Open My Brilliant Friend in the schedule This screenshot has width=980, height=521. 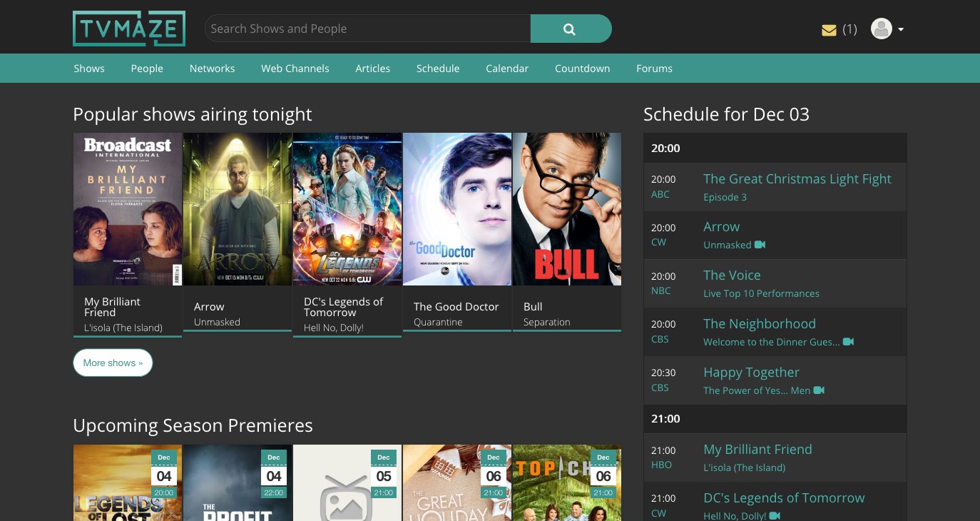(x=757, y=450)
